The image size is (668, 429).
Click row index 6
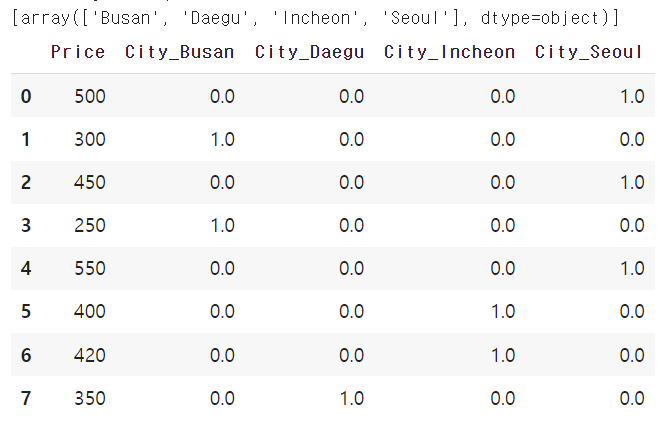26,355
